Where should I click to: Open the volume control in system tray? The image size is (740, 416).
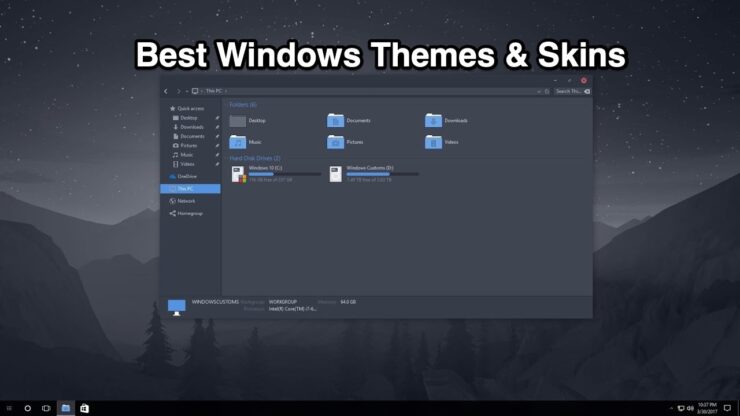[x=690, y=408]
